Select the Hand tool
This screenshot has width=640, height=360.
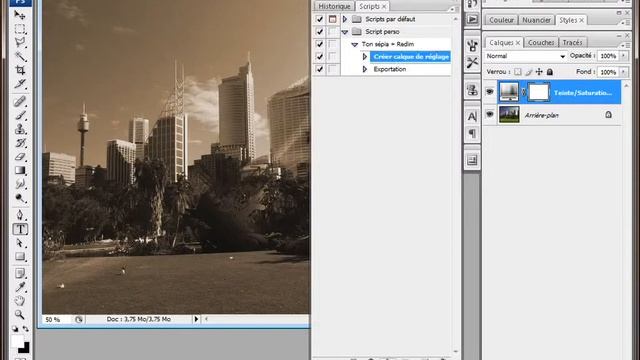(x=20, y=301)
